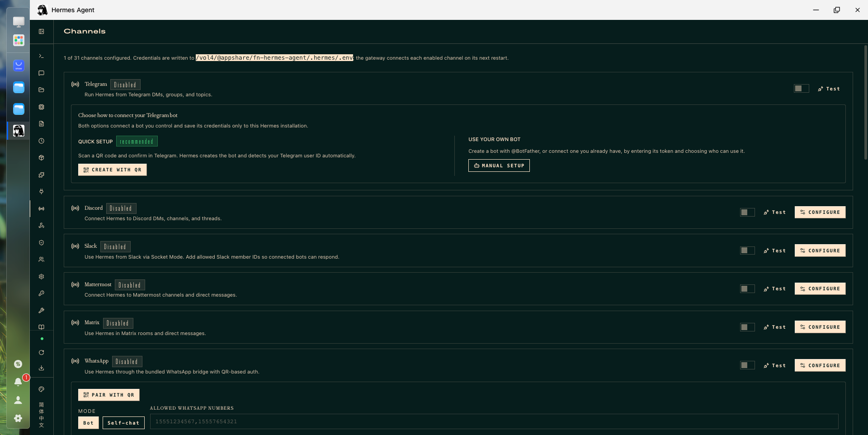Click the allowed WhatsApp numbers field
This screenshot has height=435, width=868.
494,421
